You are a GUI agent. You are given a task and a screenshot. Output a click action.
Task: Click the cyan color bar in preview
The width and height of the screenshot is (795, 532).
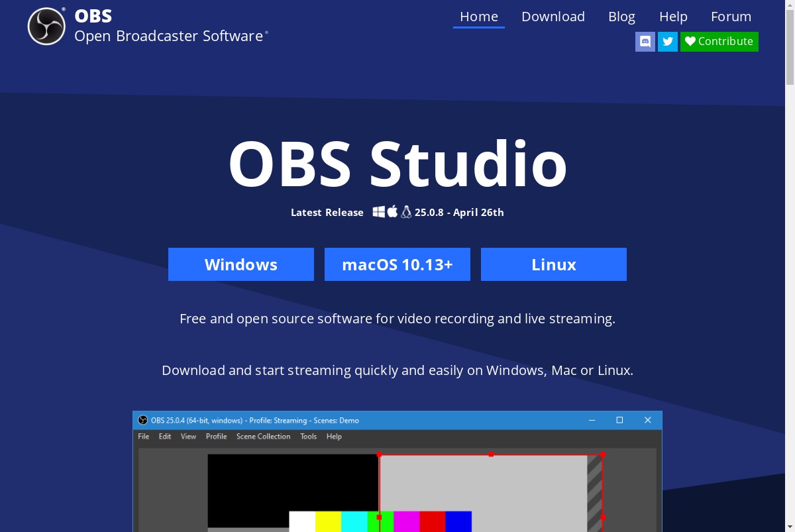coord(354,521)
